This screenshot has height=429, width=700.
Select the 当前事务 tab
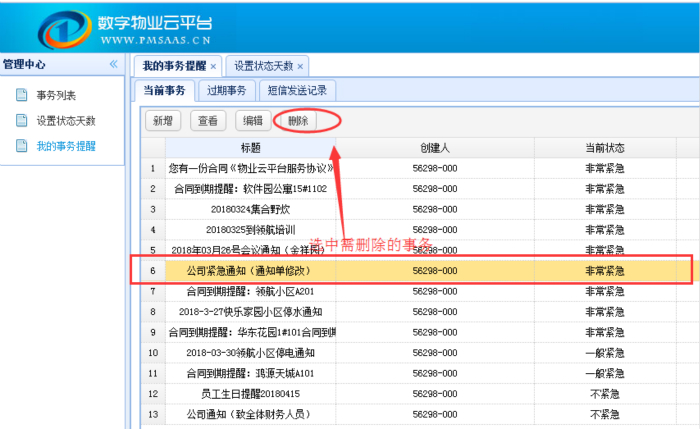(164, 90)
